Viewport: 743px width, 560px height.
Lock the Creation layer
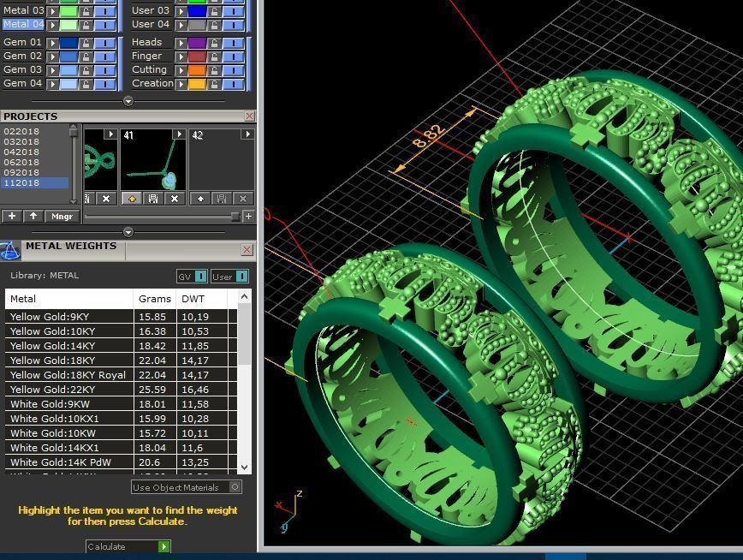pyautogui.click(x=214, y=85)
